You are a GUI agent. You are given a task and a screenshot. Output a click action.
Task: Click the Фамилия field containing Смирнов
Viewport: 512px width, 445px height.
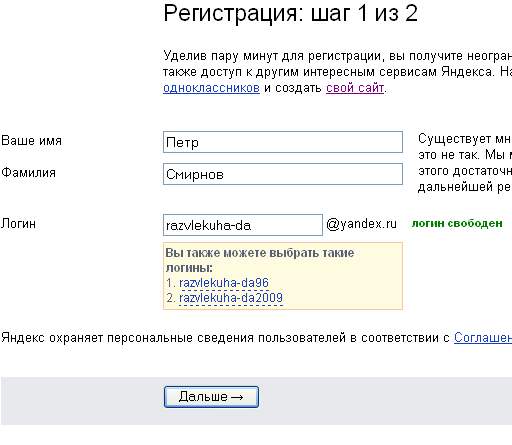tap(283, 174)
